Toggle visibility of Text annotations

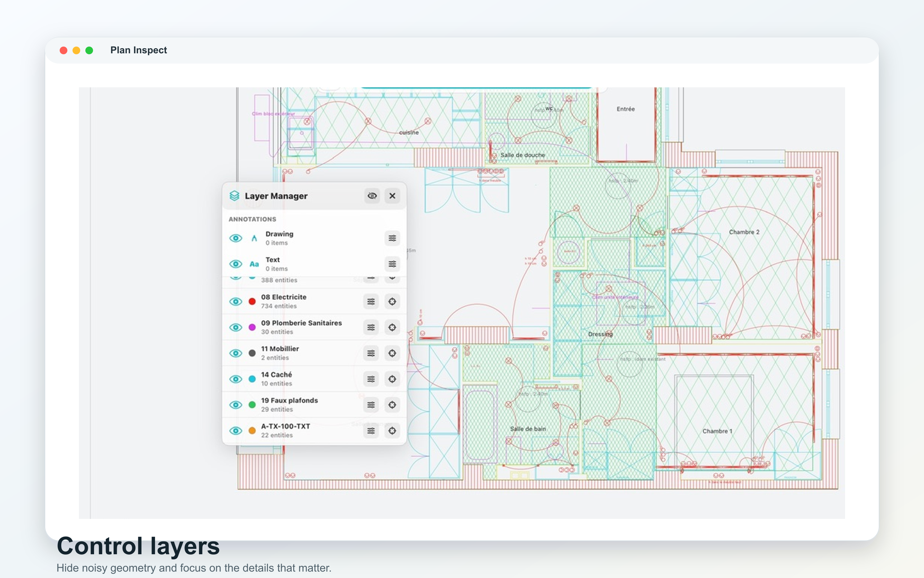coord(236,264)
